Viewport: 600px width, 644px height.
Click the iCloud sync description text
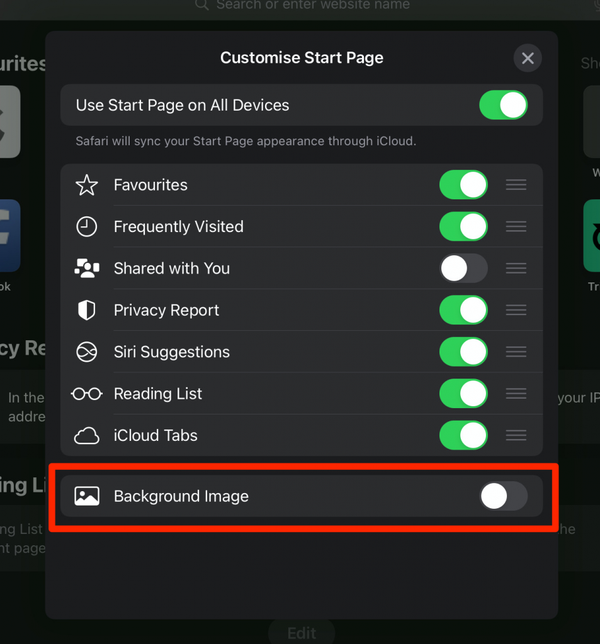246,141
